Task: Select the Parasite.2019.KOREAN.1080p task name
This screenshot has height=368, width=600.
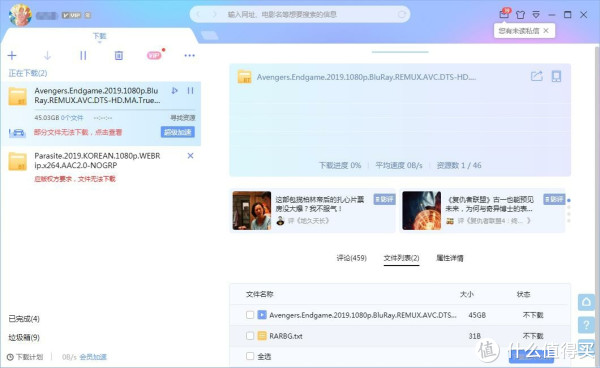Action: (97, 160)
